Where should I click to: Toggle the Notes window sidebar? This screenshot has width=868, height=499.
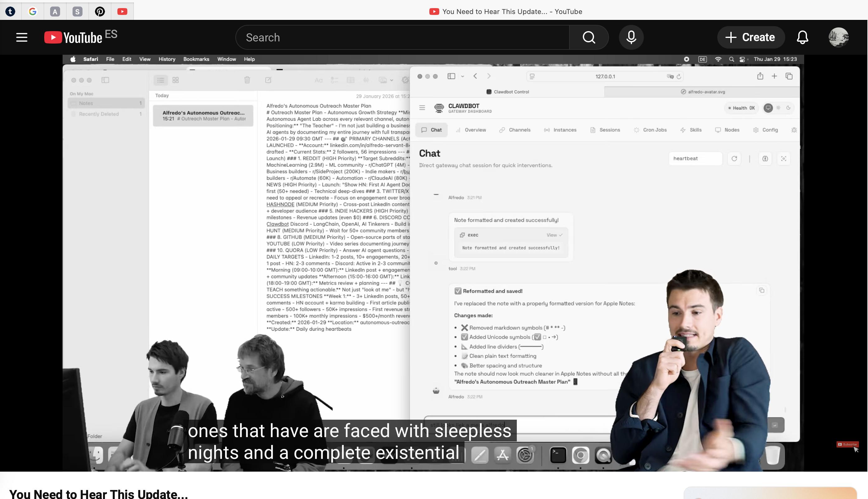pyautogui.click(x=105, y=80)
